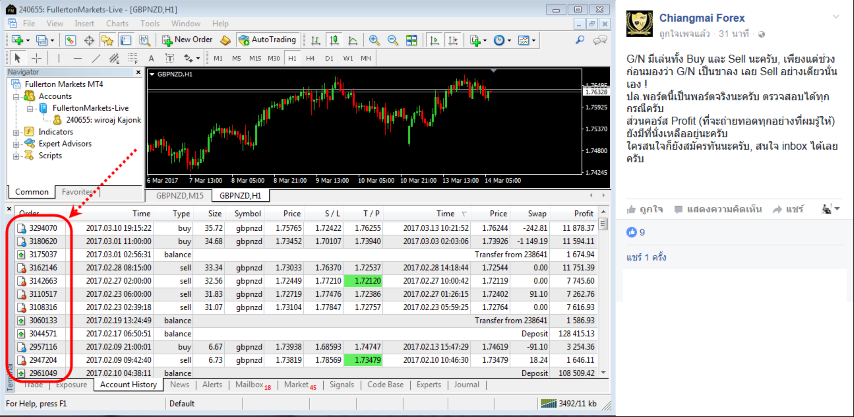Draw a vertical line tool
This screenshot has height=417, width=854.
(x=59, y=58)
